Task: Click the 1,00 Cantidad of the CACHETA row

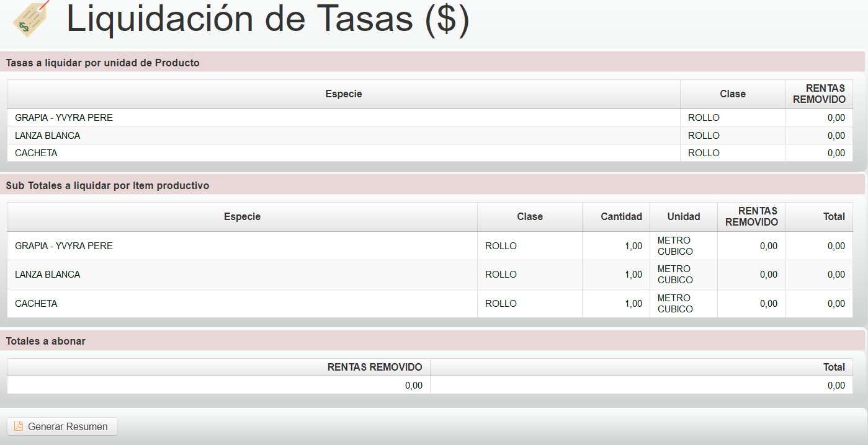Action: coord(633,304)
